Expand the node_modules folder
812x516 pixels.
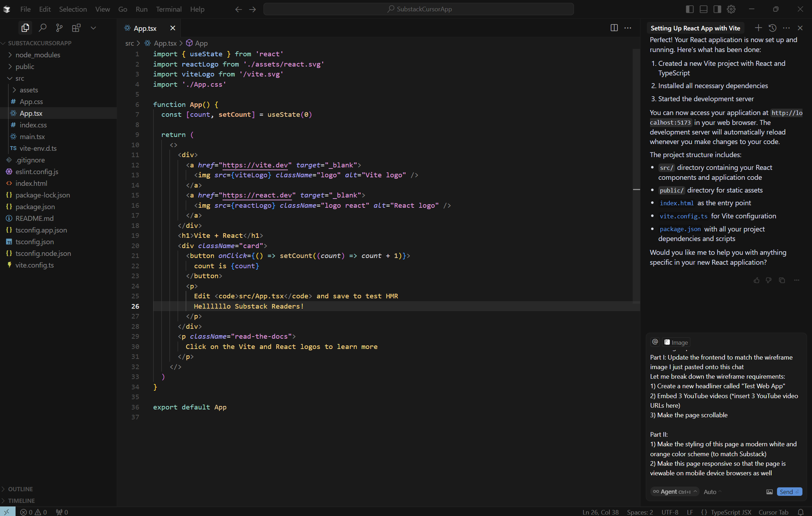coord(37,55)
